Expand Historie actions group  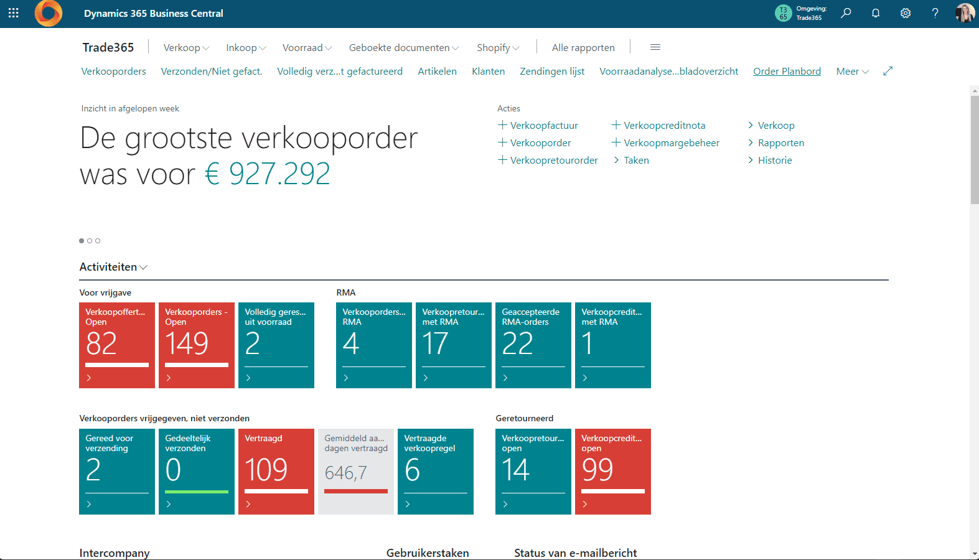point(770,160)
